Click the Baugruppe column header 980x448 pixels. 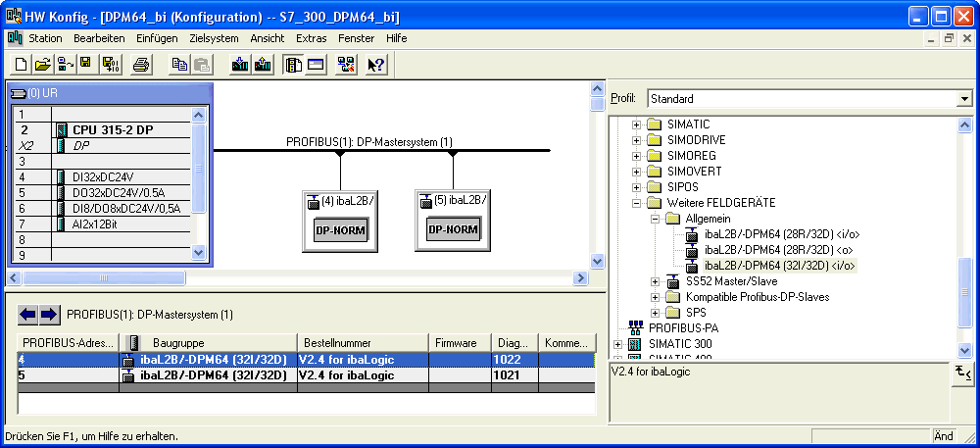pos(208,343)
